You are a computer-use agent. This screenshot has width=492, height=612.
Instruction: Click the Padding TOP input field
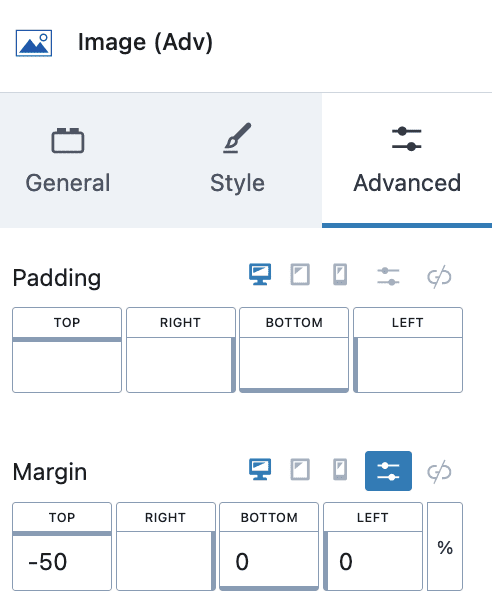[x=67, y=366]
